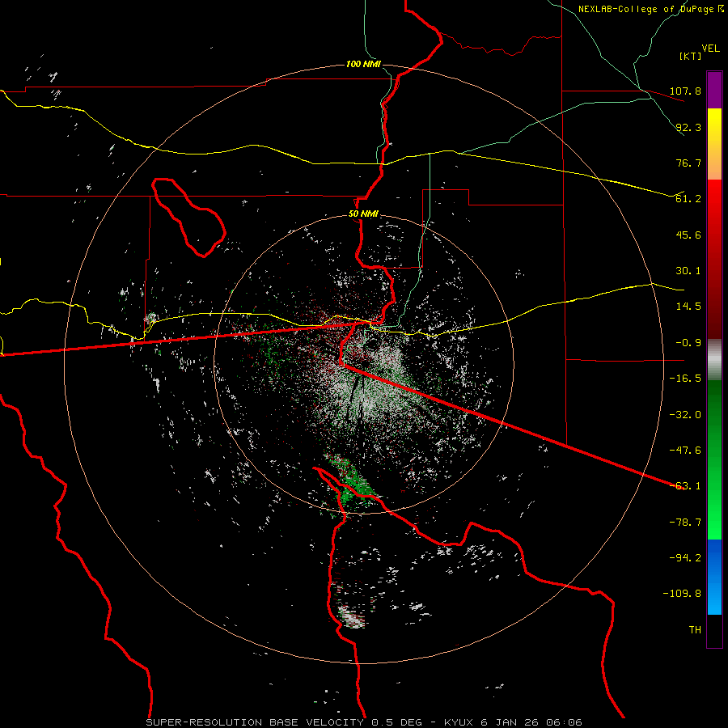Click the VEL legend title
728x728 pixels.
coord(710,49)
